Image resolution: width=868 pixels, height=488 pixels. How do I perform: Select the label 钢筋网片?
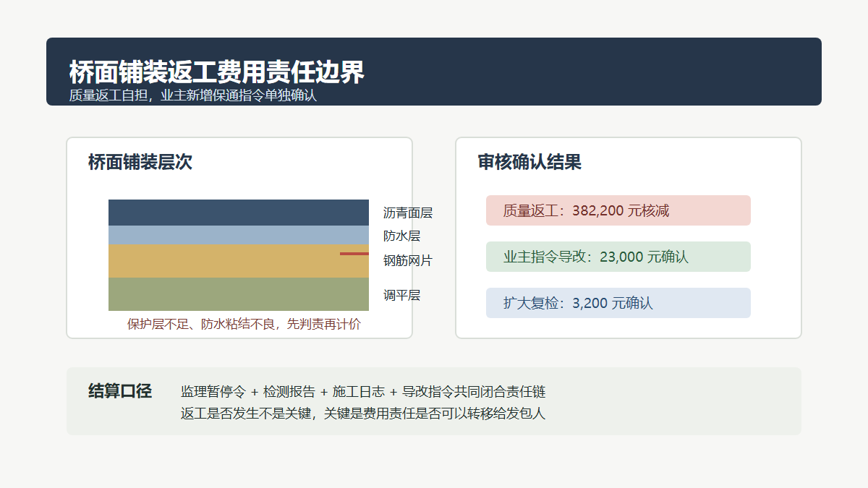[x=408, y=260]
